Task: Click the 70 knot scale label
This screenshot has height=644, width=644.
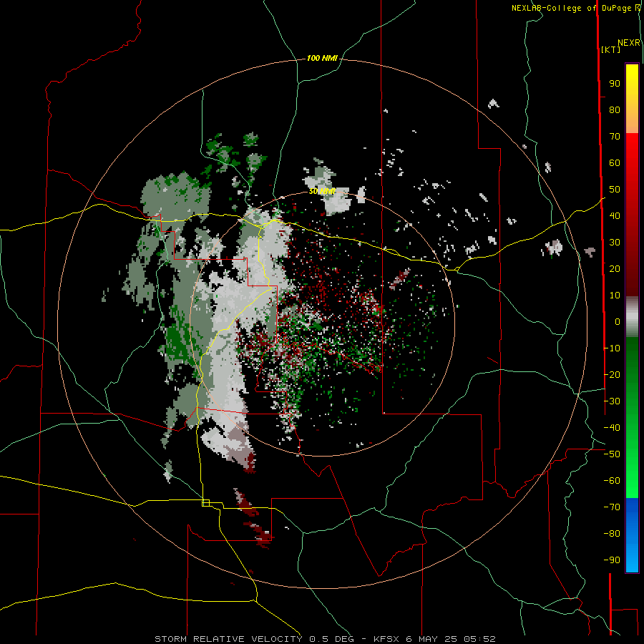Action: click(615, 137)
